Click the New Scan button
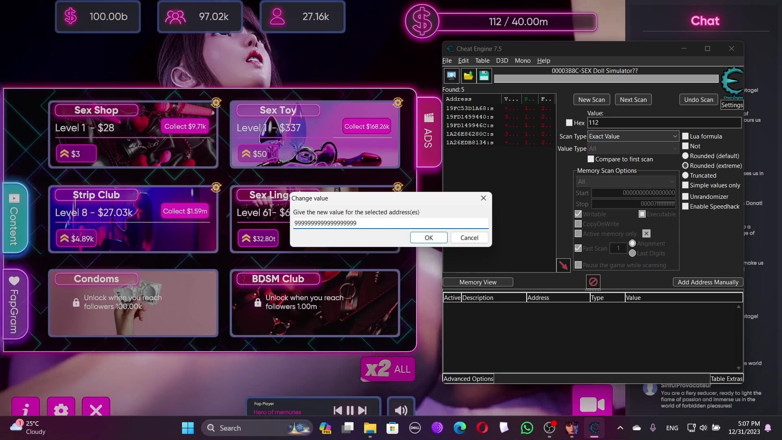 coord(591,100)
